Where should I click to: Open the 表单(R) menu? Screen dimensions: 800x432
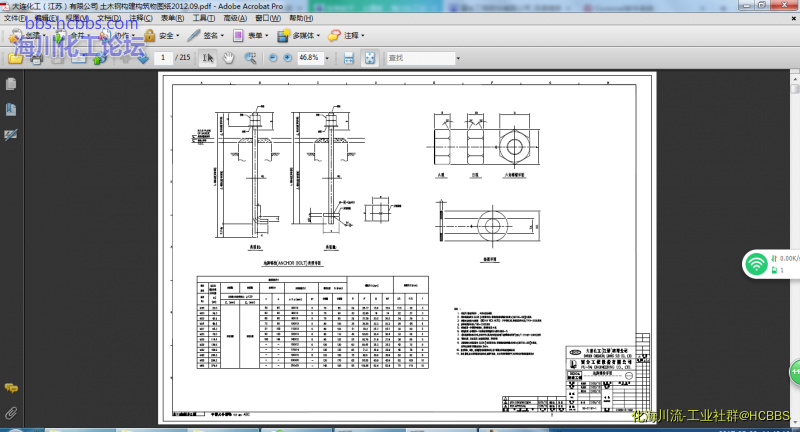(172, 18)
